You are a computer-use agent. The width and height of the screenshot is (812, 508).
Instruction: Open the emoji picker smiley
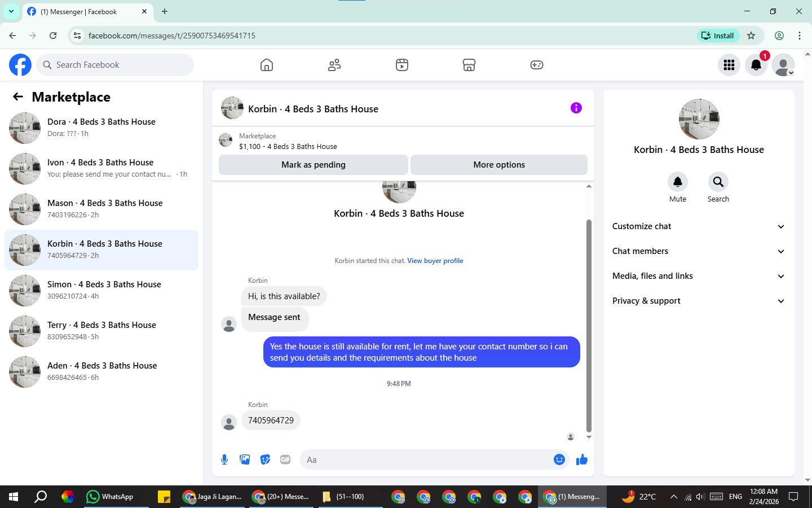click(559, 459)
